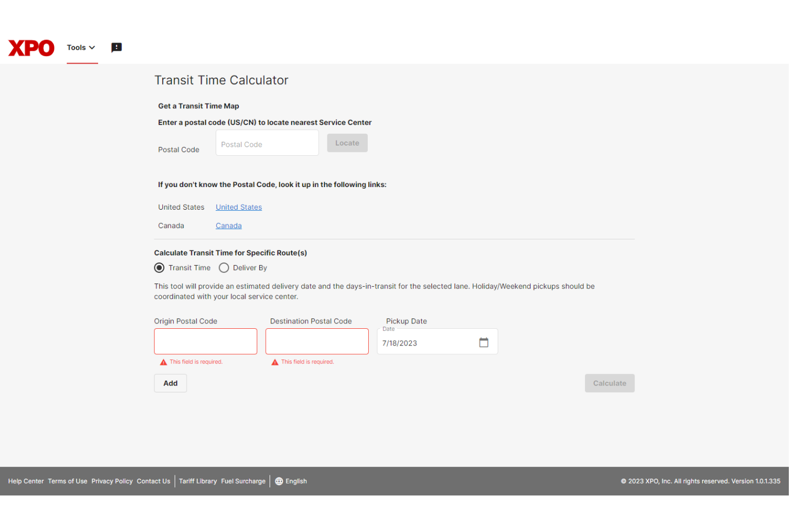798x532 pixels.
Task: Click the Add button to add a route
Action: (x=170, y=383)
